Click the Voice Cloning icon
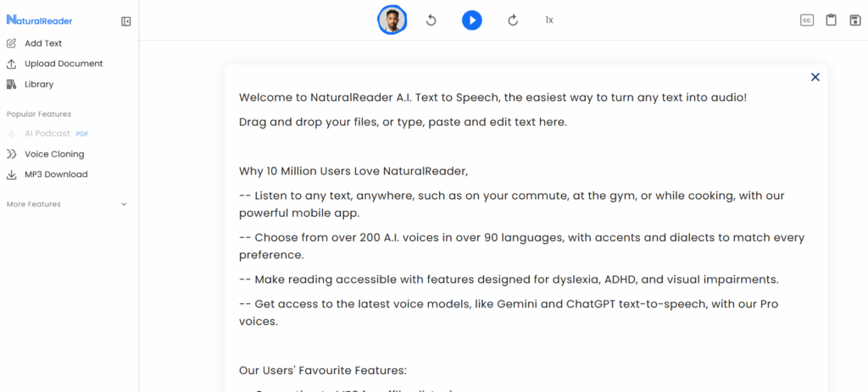Screen dimensions: 868x392 click(x=11, y=154)
